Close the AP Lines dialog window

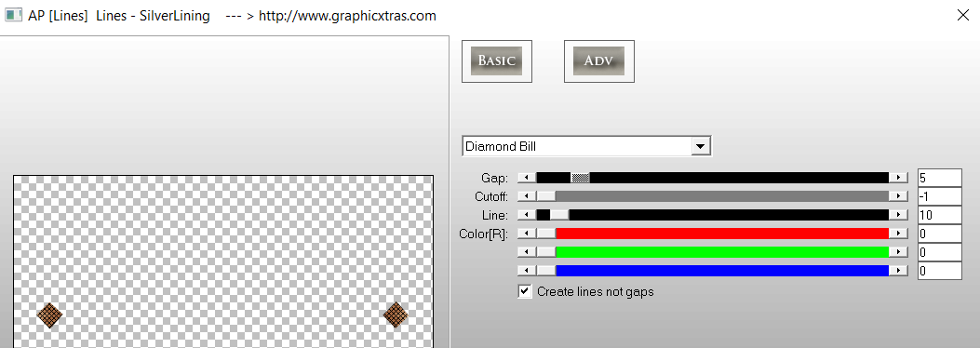click(x=963, y=16)
